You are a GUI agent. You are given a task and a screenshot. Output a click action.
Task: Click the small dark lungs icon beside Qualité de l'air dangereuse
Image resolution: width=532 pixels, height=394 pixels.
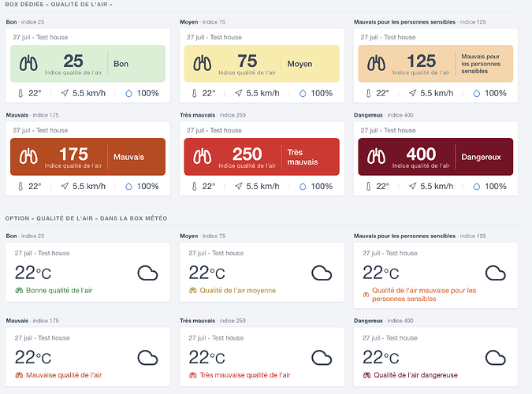tap(366, 375)
